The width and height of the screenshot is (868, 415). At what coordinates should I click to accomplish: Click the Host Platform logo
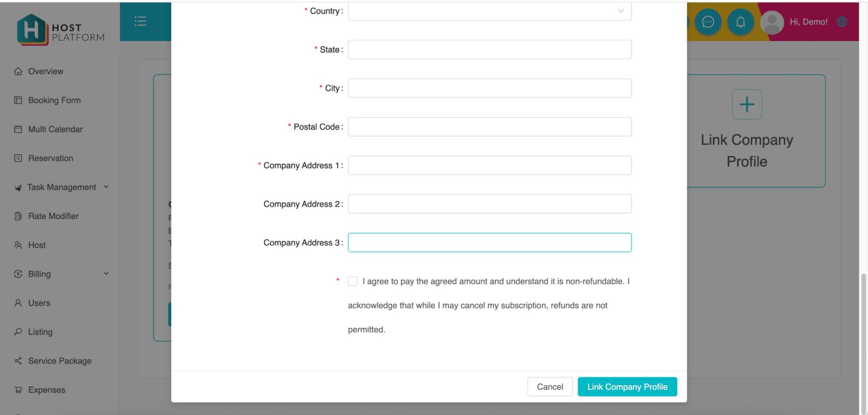[x=61, y=30]
